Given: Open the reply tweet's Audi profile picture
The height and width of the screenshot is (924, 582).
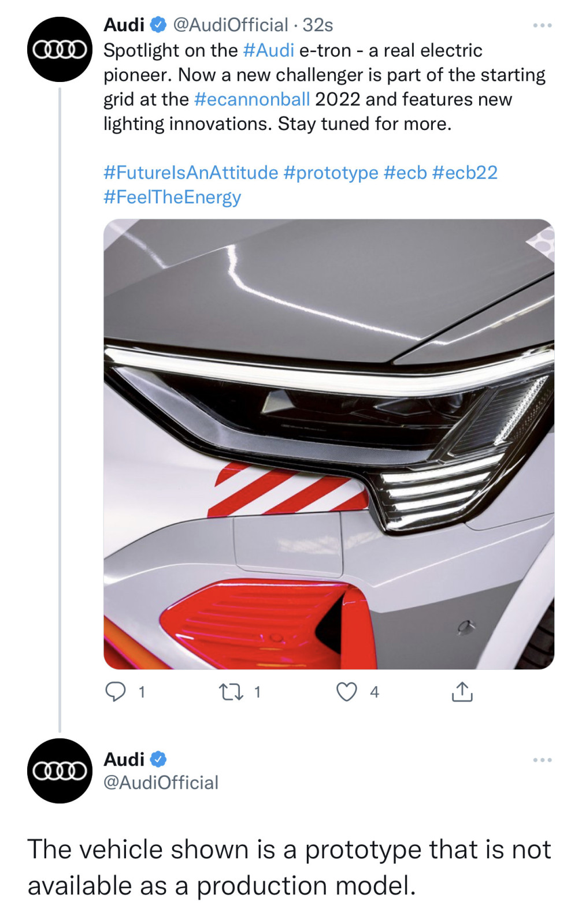Looking at the screenshot, I should pyautogui.click(x=60, y=771).
